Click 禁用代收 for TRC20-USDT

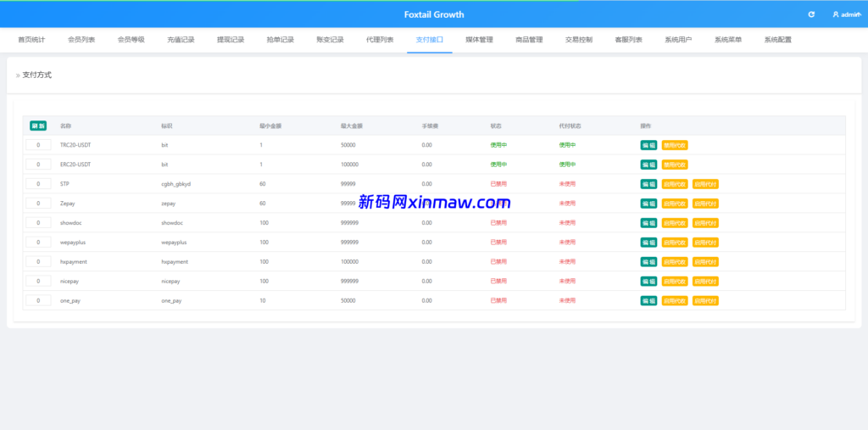pyautogui.click(x=675, y=145)
